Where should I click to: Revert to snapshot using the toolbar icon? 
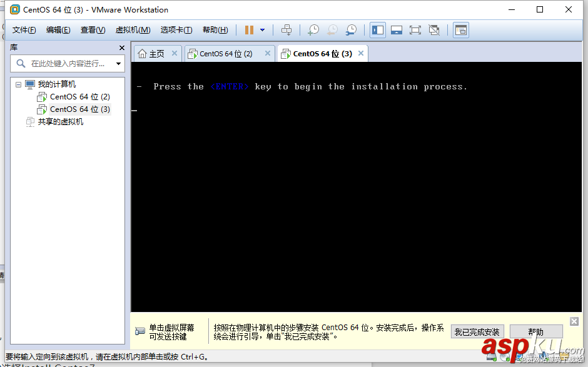tap(332, 30)
